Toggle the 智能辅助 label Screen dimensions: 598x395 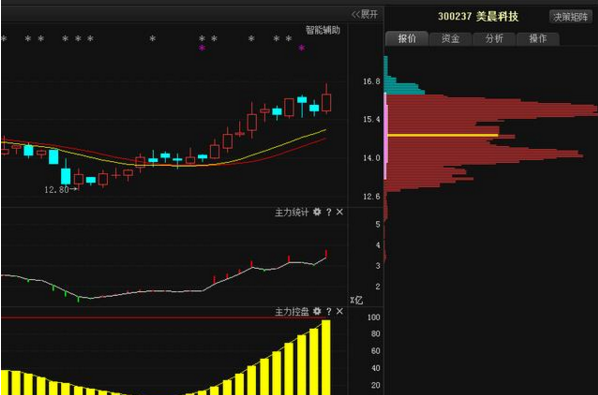pos(323,30)
